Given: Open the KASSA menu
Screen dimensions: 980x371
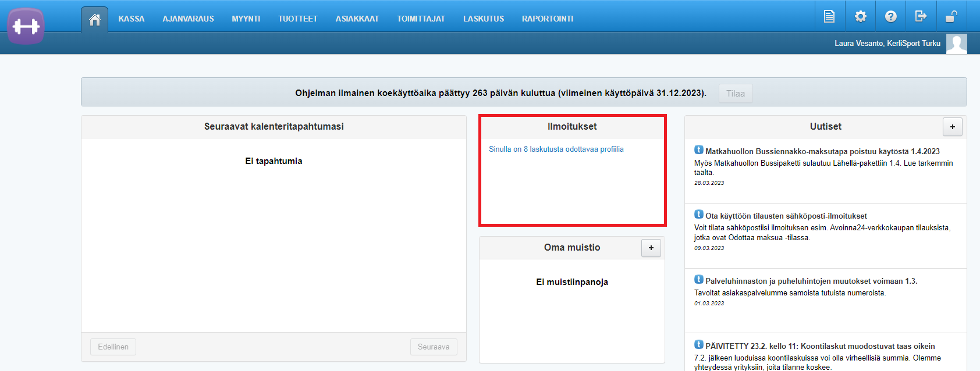Looking at the screenshot, I should point(132,19).
